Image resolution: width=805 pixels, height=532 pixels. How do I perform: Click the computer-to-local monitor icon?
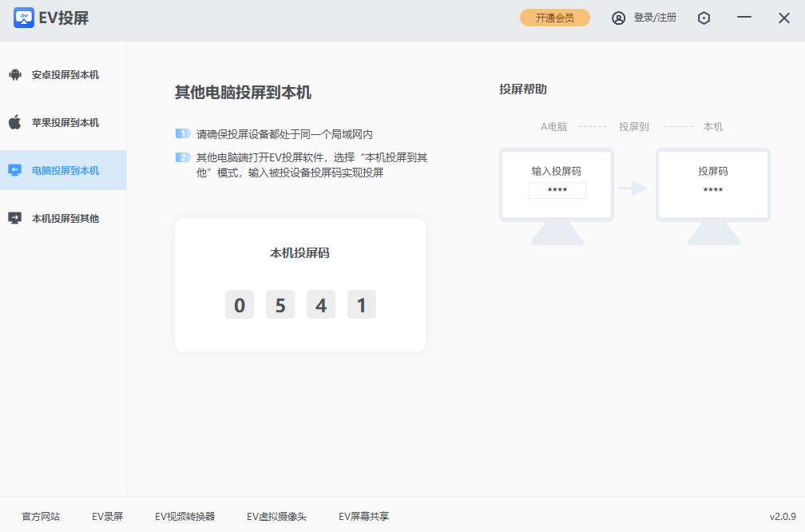click(x=14, y=170)
